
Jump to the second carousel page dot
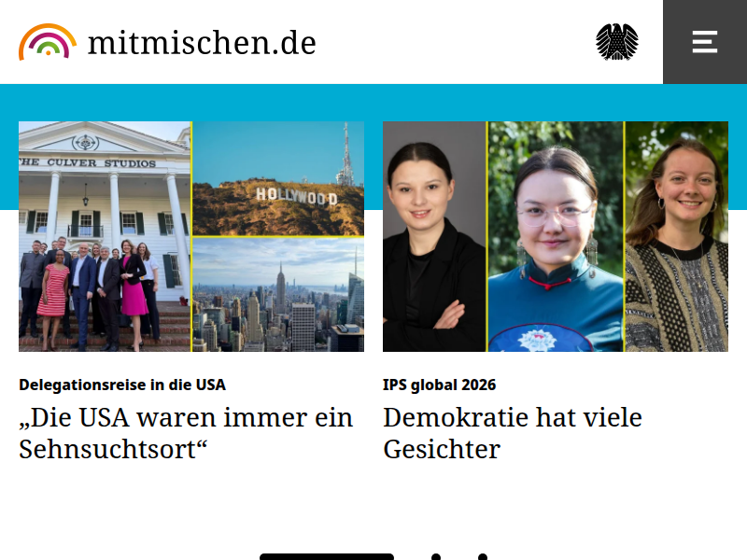coord(435,556)
